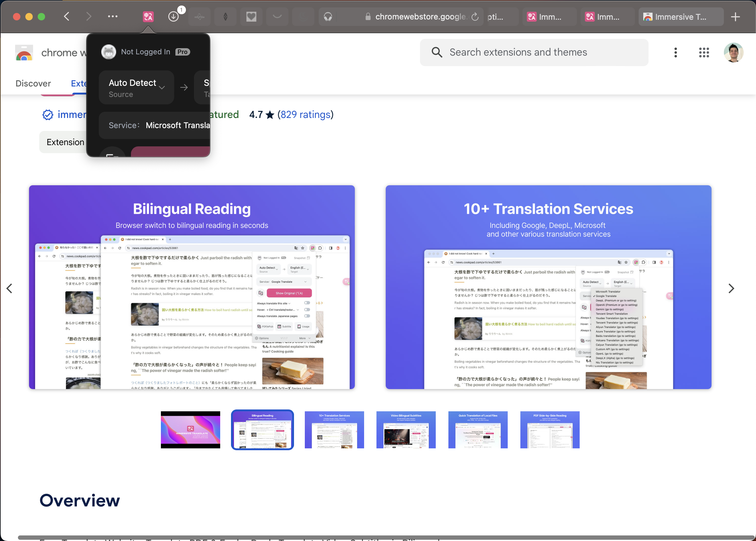The height and width of the screenshot is (541, 756).
Task: Click the heart extension icon in toolbar
Action: coord(251,17)
